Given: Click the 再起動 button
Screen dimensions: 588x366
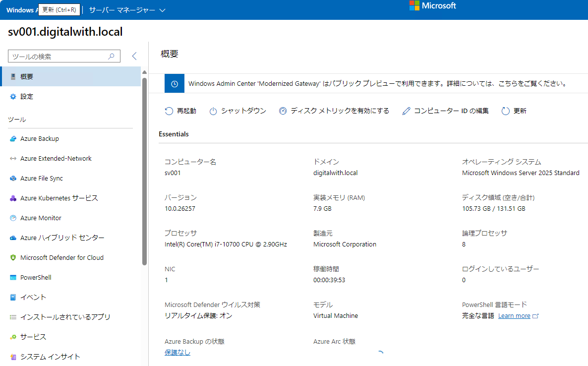Looking at the screenshot, I should pos(180,111).
